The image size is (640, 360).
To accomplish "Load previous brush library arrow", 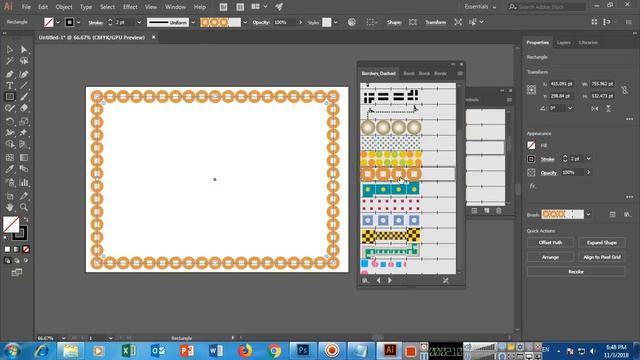I will 378,280.
